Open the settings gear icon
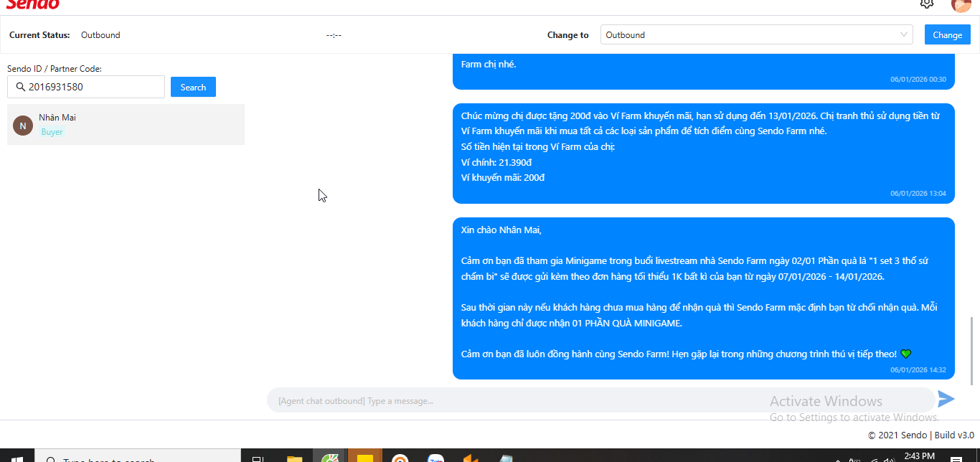The height and width of the screenshot is (462, 980). point(927,4)
